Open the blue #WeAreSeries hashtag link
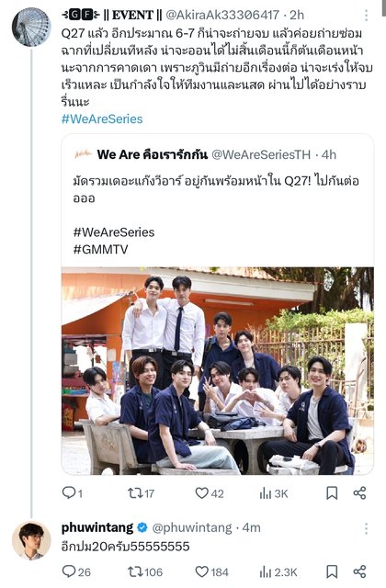Viewport: 386px width, 588px height. (102, 119)
